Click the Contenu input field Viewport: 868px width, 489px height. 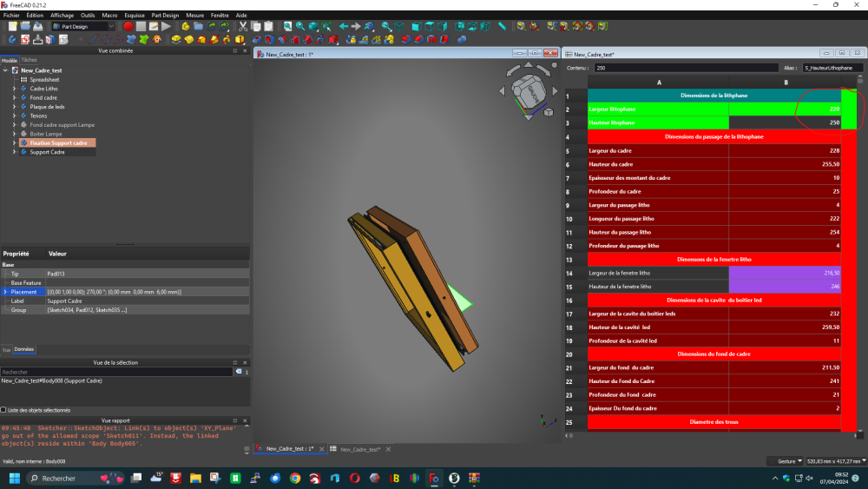point(687,68)
